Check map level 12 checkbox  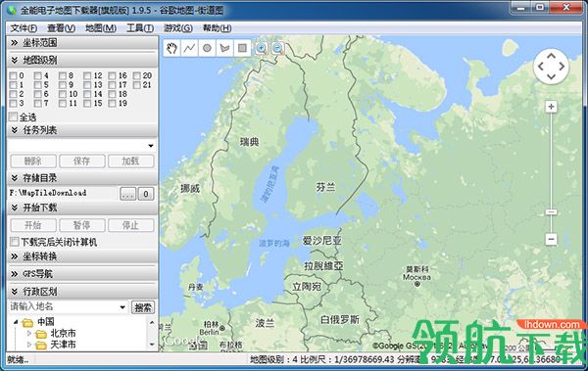click(87, 75)
